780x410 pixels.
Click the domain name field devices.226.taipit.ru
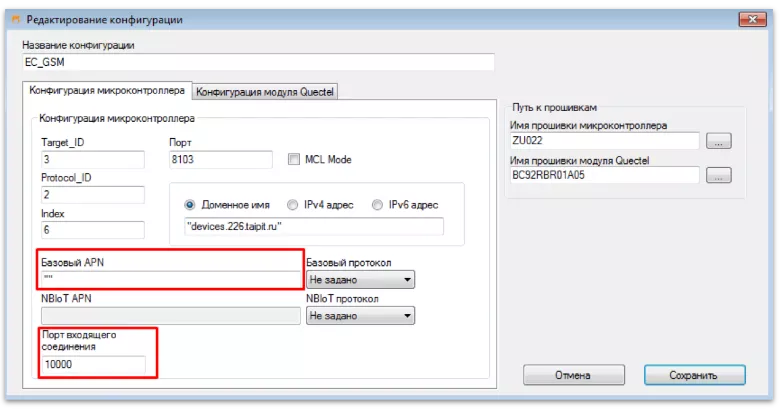point(312,227)
